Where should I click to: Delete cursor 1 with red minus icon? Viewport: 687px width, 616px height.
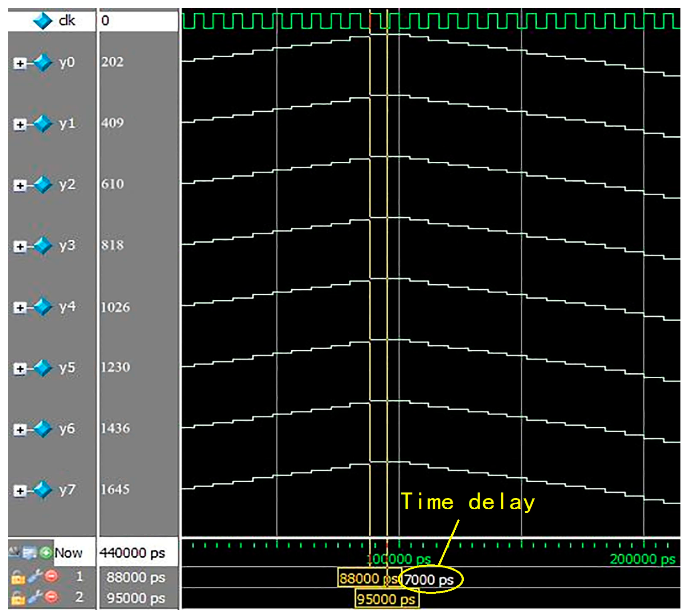point(51,577)
